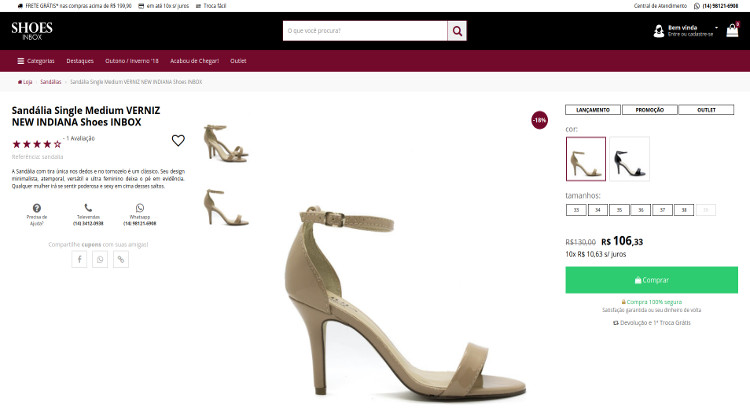Click the phone number (14) 98121-6908 top bar
This screenshot has width=750, height=410.
(x=720, y=6)
